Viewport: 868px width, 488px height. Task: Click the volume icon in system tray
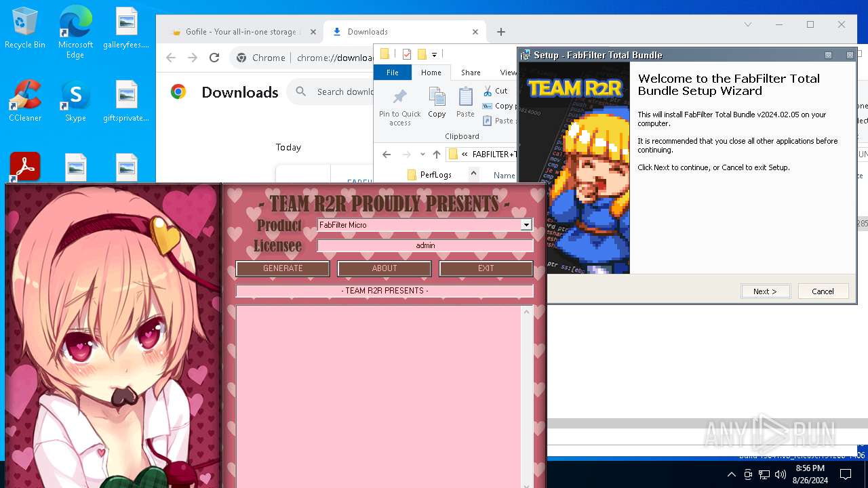click(780, 474)
